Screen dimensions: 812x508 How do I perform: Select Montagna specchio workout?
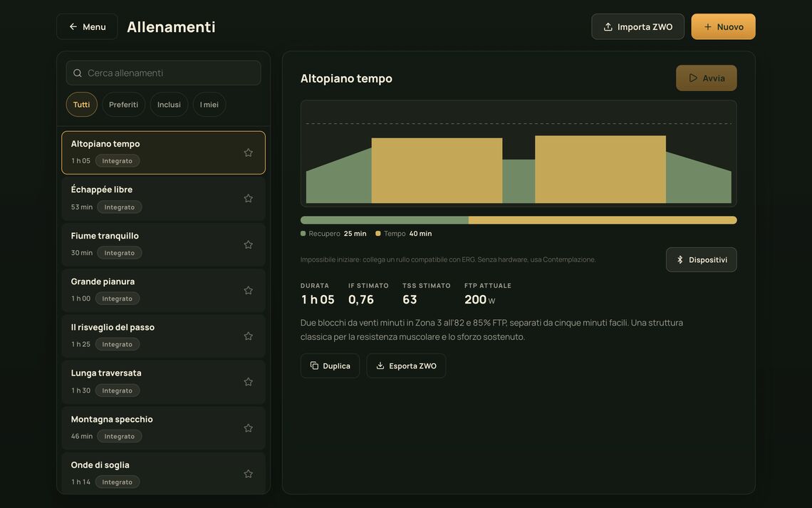163,427
